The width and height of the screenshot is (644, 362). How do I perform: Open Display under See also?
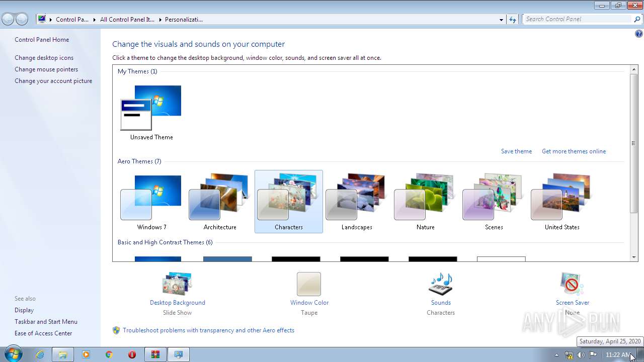[24, 310]
